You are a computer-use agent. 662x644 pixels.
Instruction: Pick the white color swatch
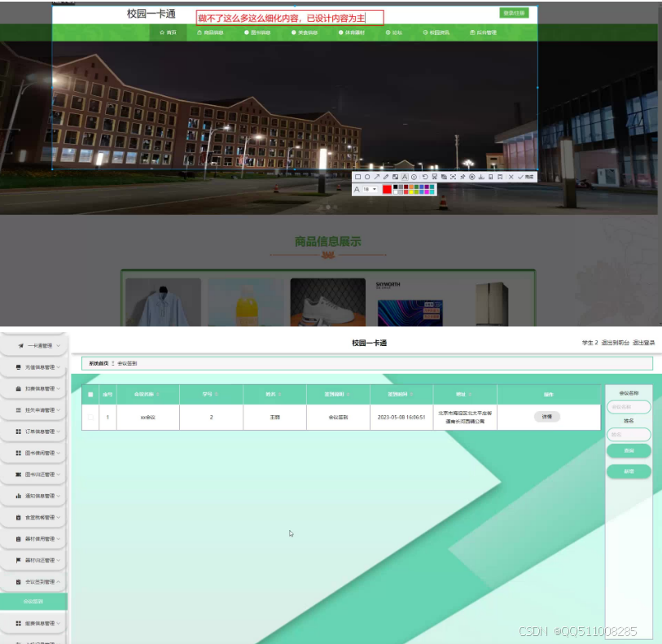(395, 192)
